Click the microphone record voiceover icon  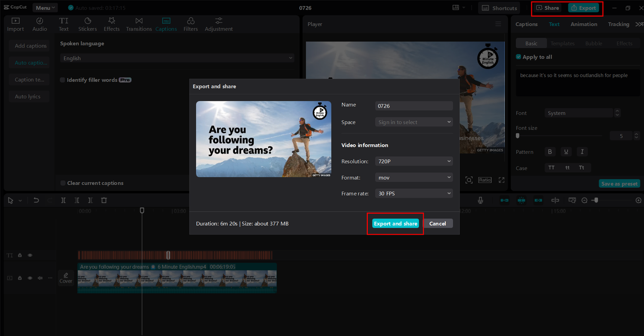coord(480,200)
